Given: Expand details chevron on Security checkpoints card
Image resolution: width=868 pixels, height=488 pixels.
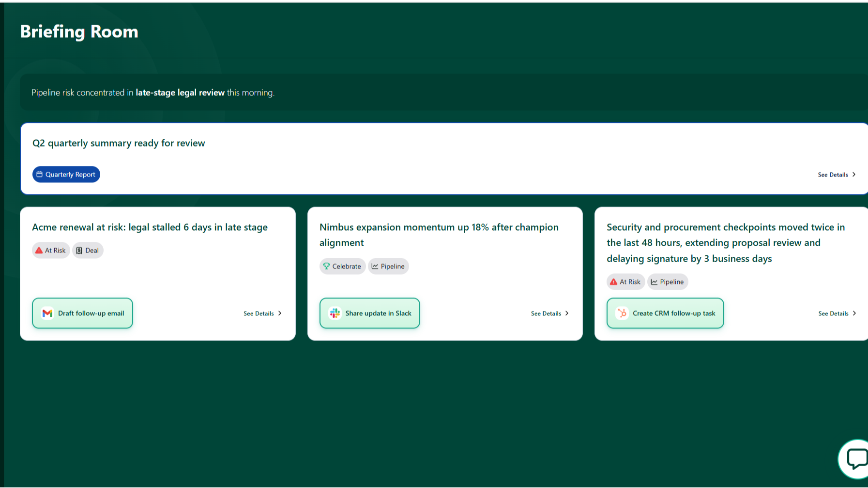Looking at the screenshot, I should point(854,313).
